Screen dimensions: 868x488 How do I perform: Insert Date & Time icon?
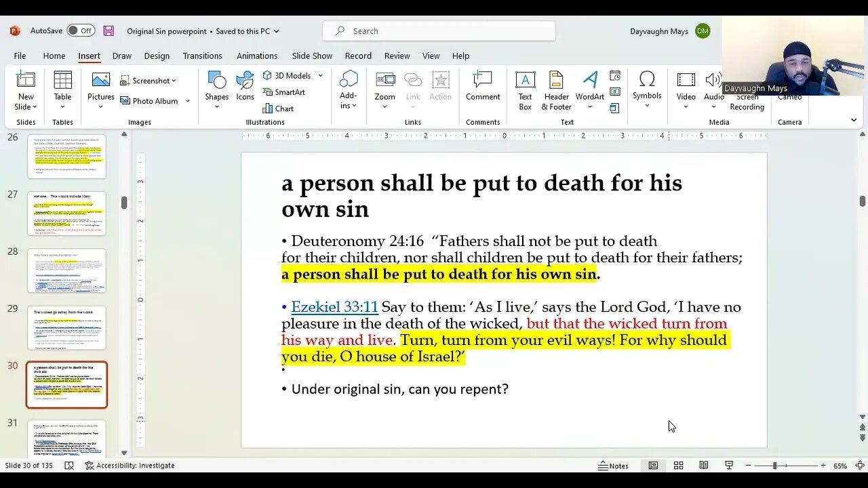pyautogui.click(x=615, y=75)
